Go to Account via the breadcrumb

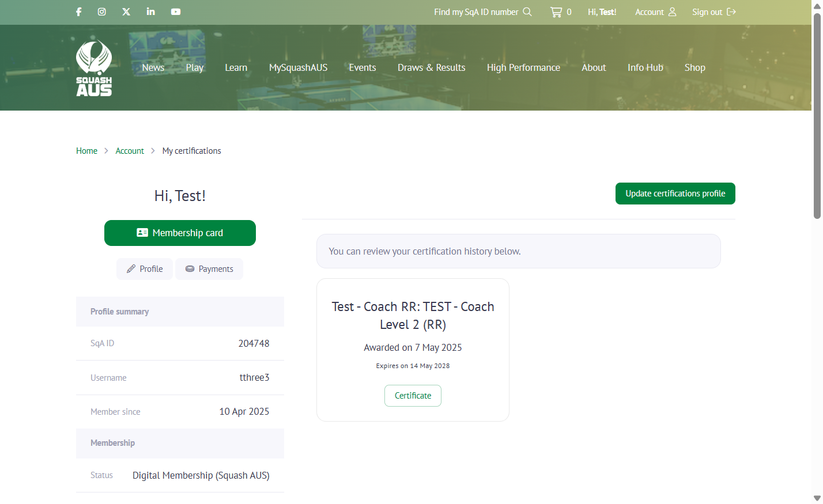[130, 151]
